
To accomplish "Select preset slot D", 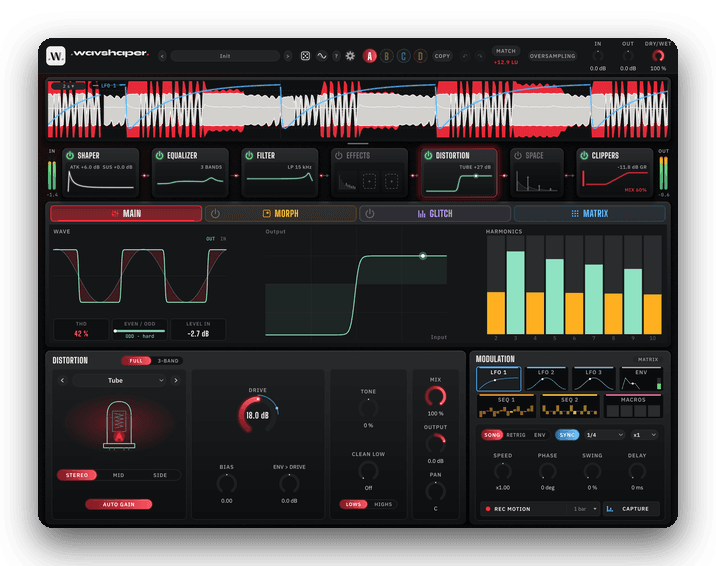I will tap(421, 56).
